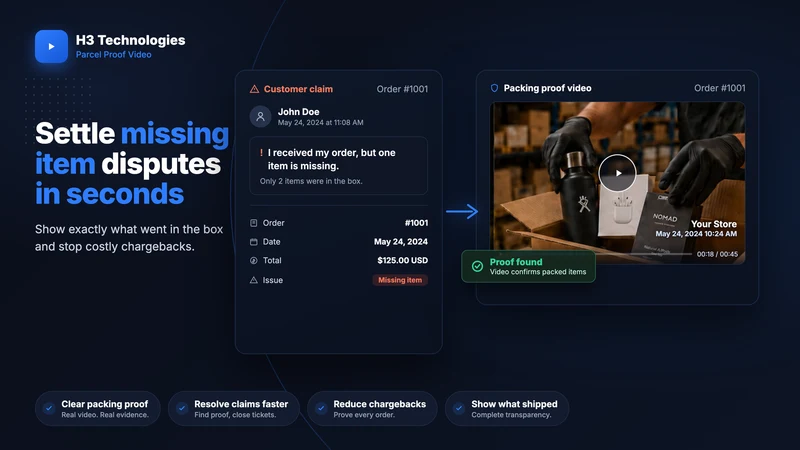Click the 'I received my order' claim message
Image resolution: width=800 pixels, height=450 pixels.
[332, 159]
